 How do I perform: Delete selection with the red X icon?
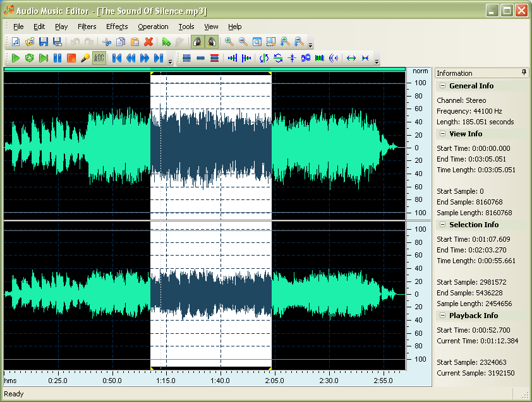147,42
